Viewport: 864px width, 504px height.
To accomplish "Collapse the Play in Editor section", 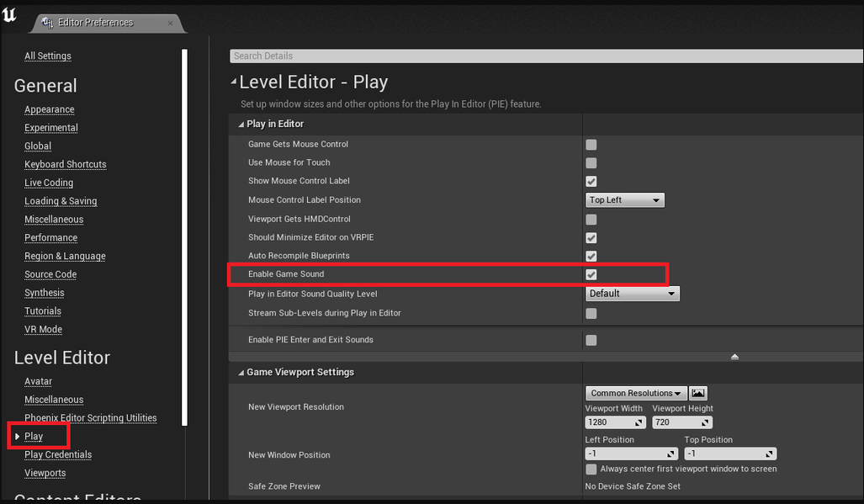I will click(x=241, y=125).
